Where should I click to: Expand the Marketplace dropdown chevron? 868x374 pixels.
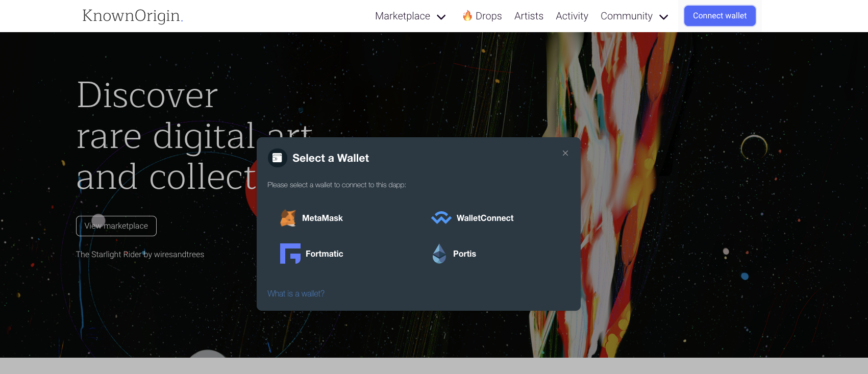click(441, 17)
